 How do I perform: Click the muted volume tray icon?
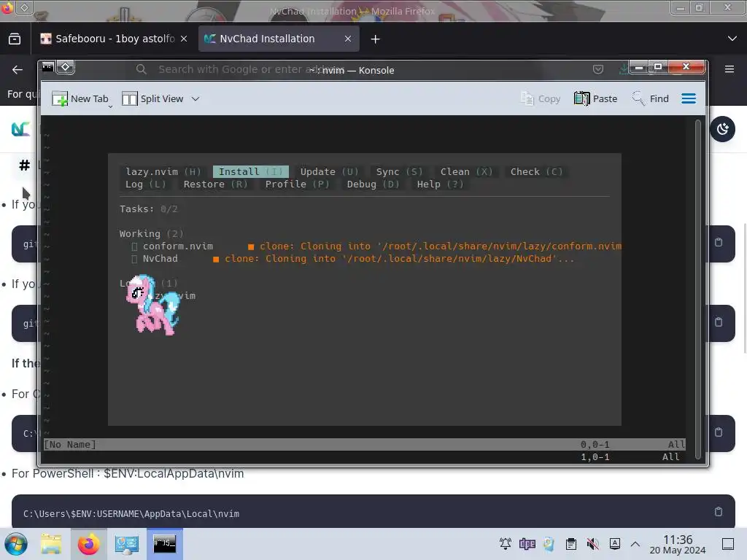[x=592, y=544]
